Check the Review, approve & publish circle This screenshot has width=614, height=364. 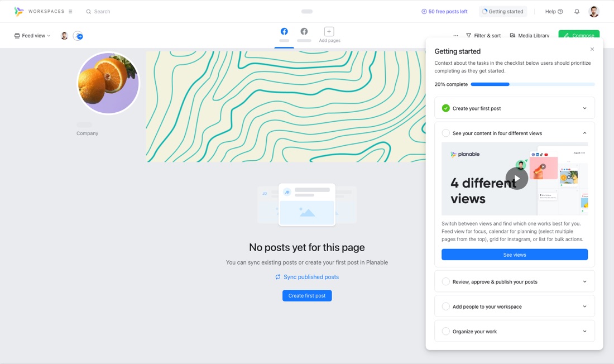coord(445,282)
